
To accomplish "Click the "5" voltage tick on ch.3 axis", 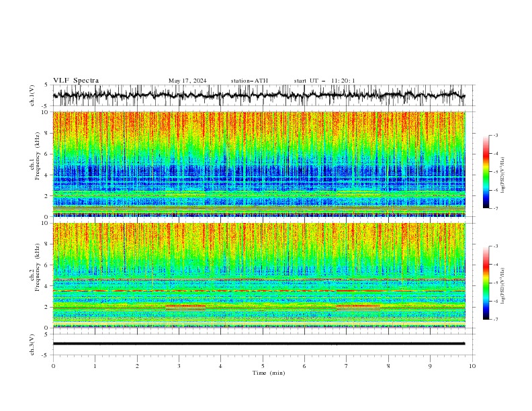I will pyautogui.click(x=46, y=334).
